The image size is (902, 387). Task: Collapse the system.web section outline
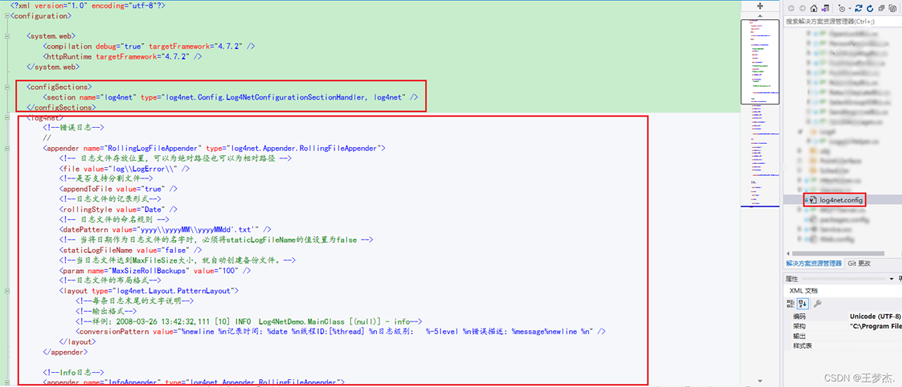(6, 36)
